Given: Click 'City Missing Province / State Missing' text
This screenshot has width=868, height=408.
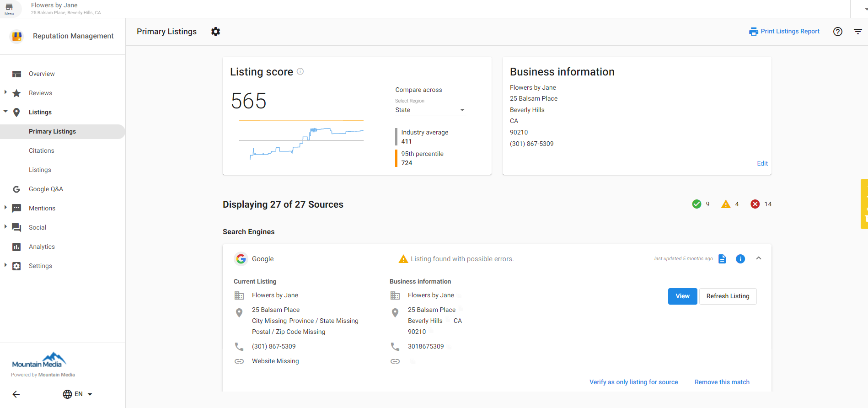Looking at the screenshot, I should point(305,321).
